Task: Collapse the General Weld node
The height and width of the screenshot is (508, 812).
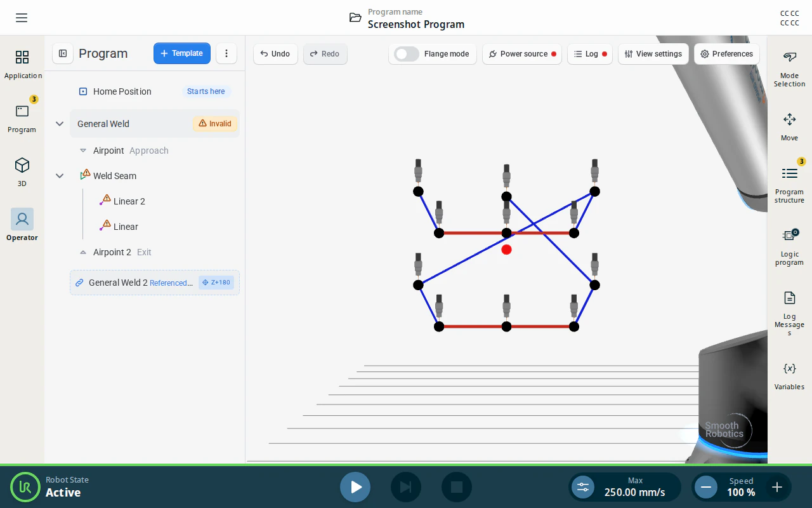Action: (60, 124)
